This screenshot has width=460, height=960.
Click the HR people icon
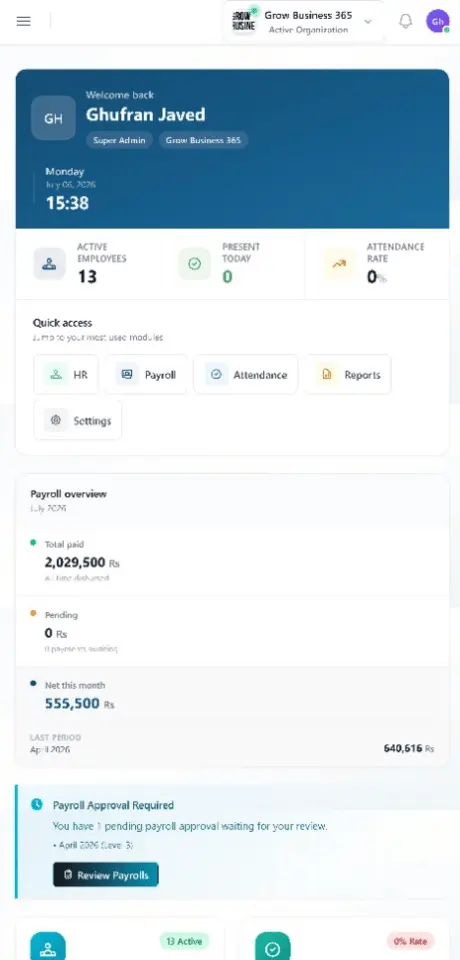[56, 375]
